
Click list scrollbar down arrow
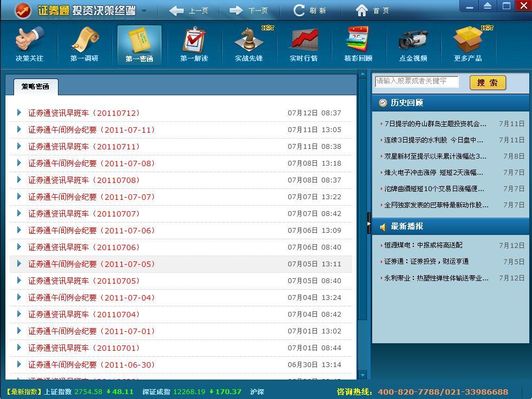[362, 375]
